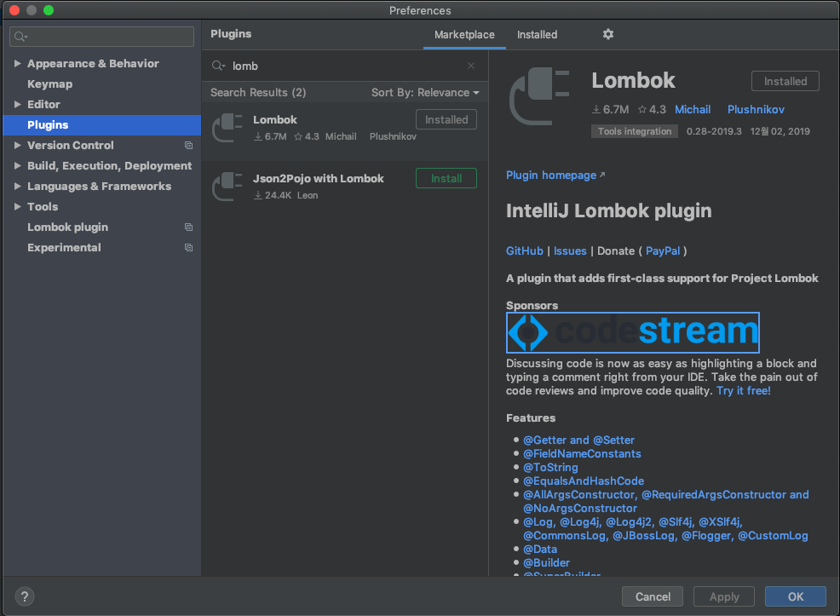
Task: Click the large Lombok plug icon in the details
Action: tap(539, 96)
